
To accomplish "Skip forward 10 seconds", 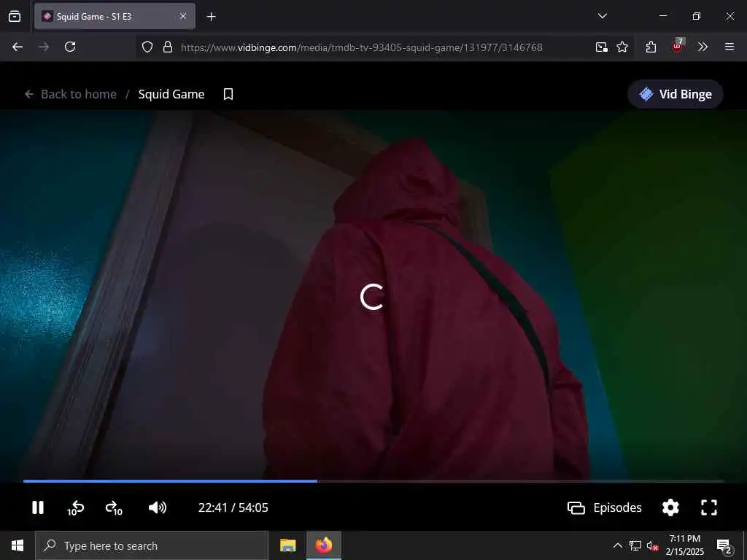I will (114, 508).
